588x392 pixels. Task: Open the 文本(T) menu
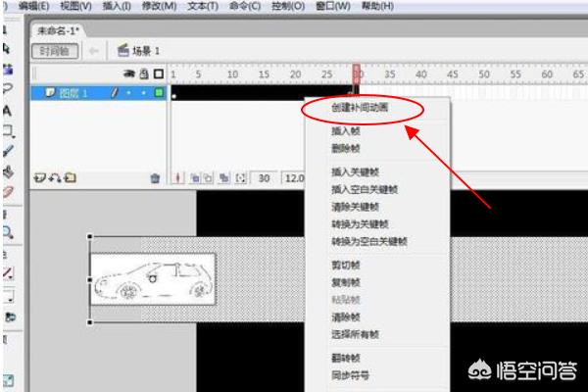tap(201, 7)
